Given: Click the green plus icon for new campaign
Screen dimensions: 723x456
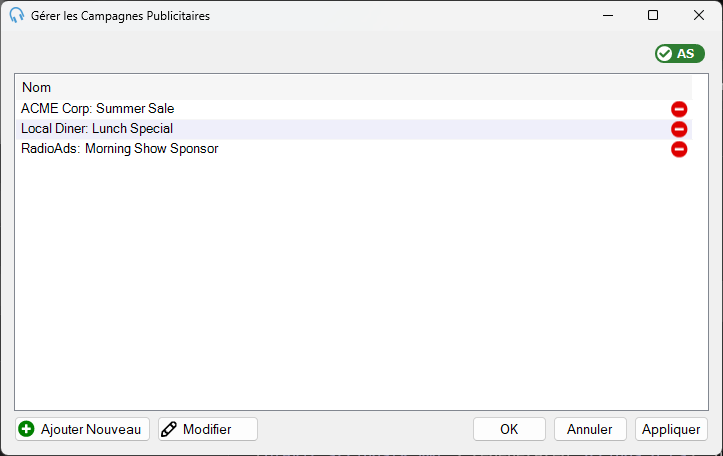Looking at the screenshot, I should 26,429.
